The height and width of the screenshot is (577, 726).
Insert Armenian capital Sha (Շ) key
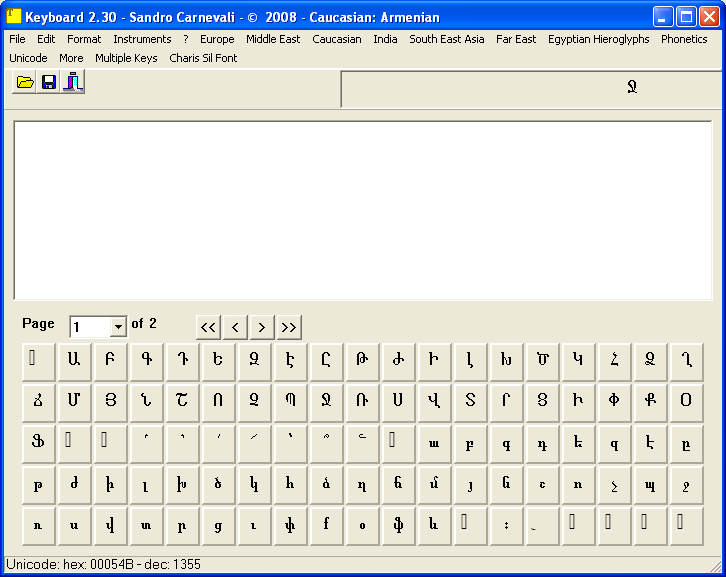(x=182, y=403)
